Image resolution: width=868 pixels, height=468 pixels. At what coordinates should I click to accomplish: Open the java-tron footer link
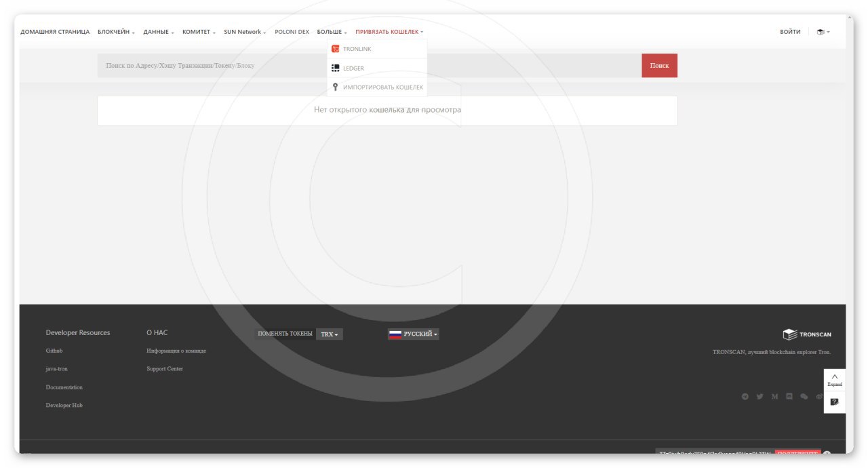(x=57, y=369)
